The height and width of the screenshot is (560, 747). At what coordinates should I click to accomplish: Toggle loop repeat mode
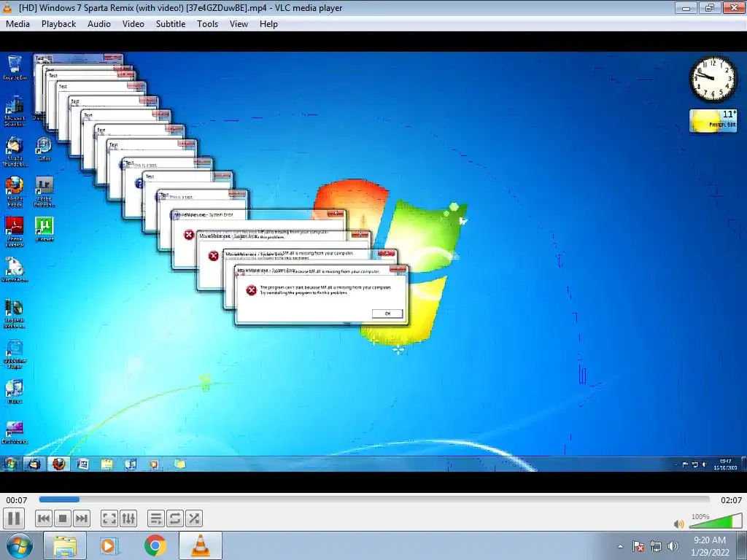click(175, 518)
